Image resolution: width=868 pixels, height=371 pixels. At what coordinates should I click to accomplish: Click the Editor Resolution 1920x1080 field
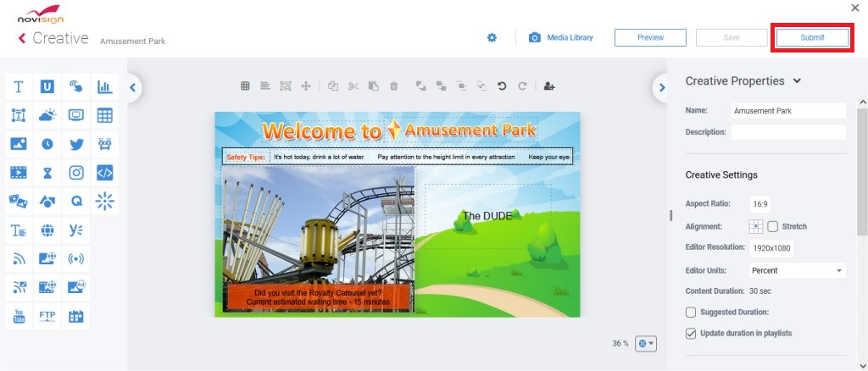coord(771,248)
